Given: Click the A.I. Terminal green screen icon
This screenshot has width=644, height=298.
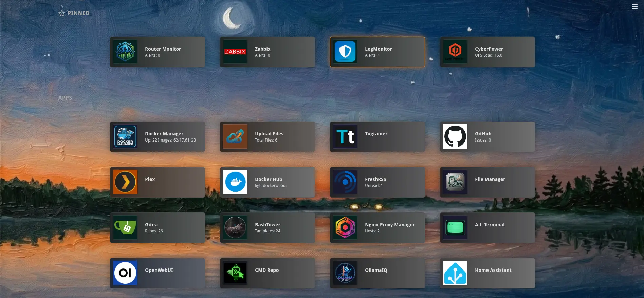Looking at the screenshot, I should click(455, 227).
